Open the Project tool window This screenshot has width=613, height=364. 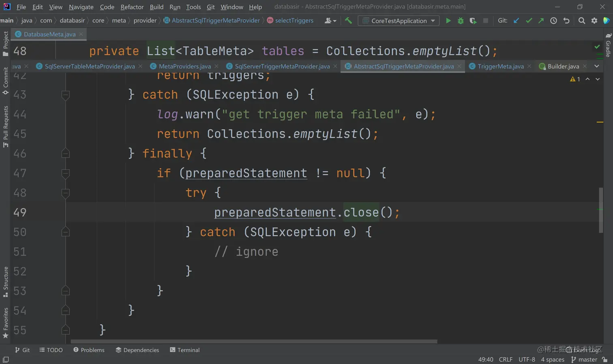click(6, 43)
